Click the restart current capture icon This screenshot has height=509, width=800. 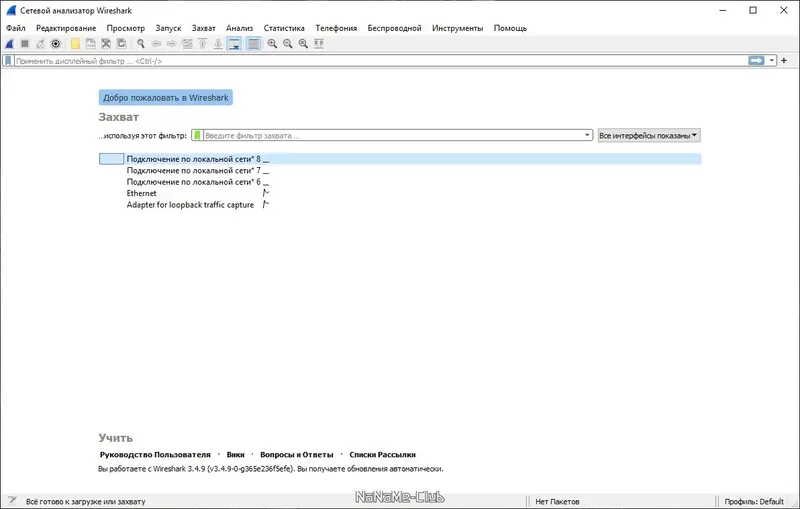(x=40, y=44)
